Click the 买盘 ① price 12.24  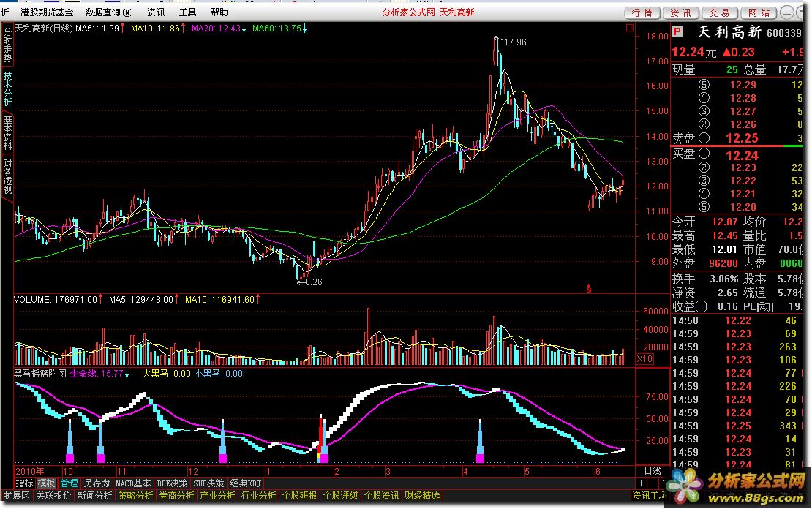pyautogui.click(x=742, y=155)
